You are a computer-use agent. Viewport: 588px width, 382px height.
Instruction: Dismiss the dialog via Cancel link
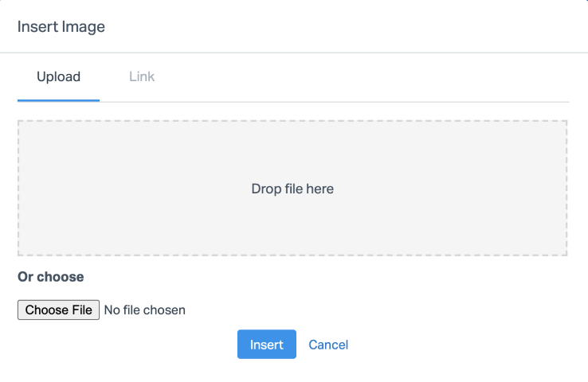coord(328,345)
